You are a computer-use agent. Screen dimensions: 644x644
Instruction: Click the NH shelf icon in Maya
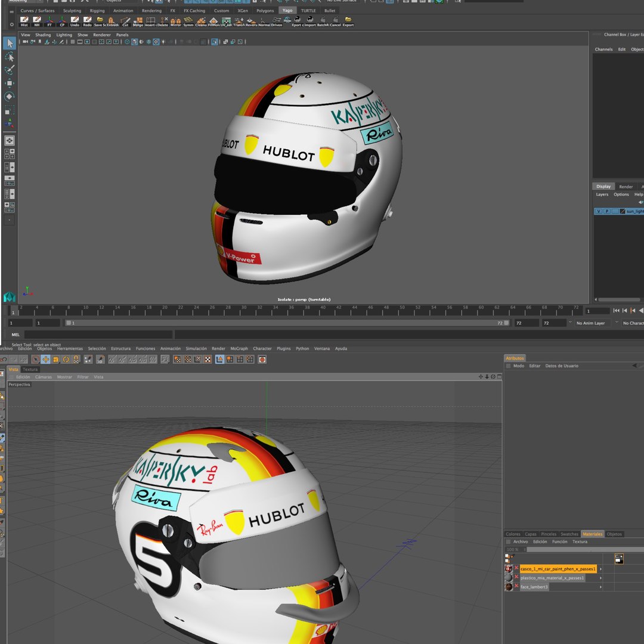[x=37, y=21]
